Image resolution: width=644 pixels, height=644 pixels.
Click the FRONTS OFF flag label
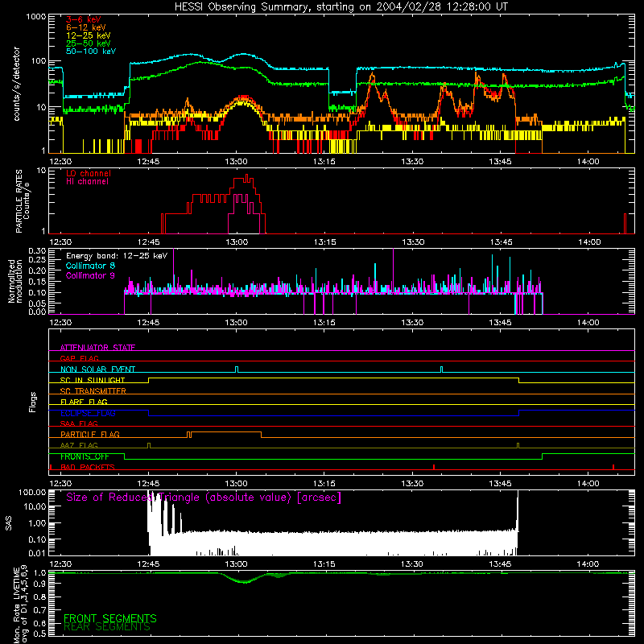(85, 456)
